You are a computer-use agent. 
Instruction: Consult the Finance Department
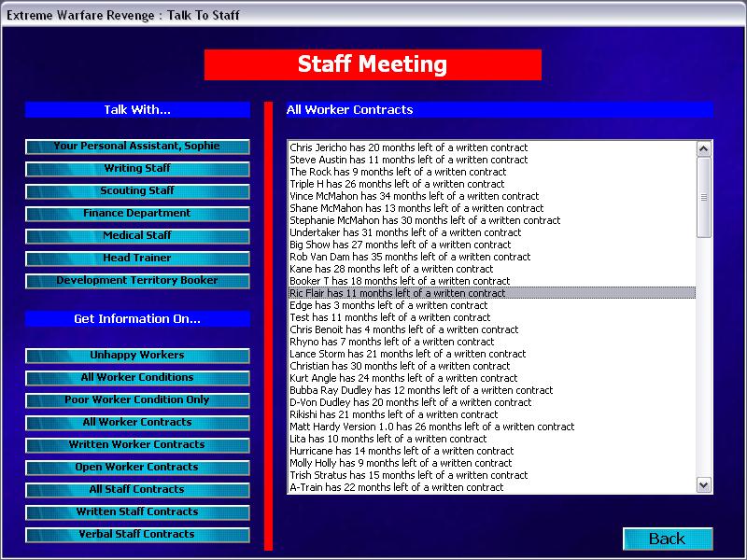point(137,214)
